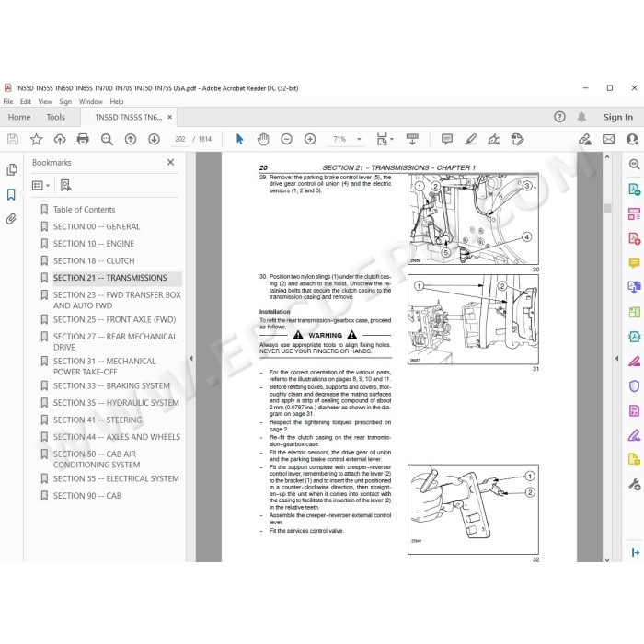This screenshot has width=644, height=644.
Task: Open the Edit menu
Action: click(x=26, y=101)
